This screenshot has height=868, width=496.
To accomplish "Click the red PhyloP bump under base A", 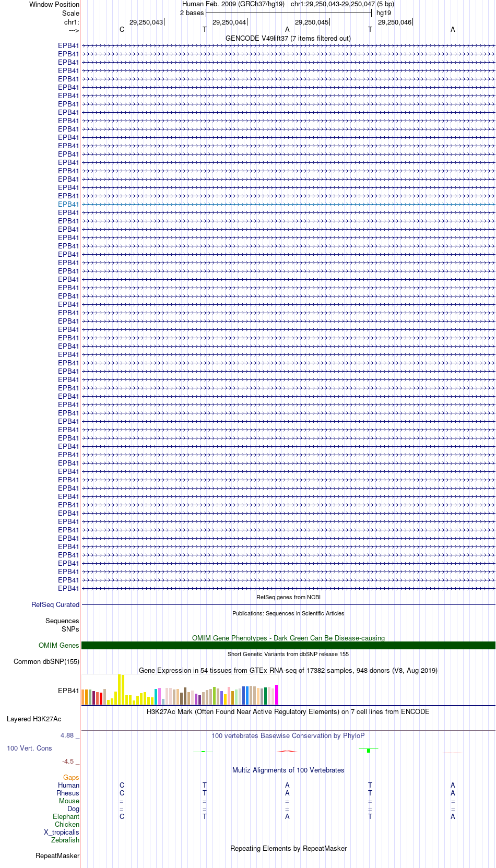I will coord(287,751).
